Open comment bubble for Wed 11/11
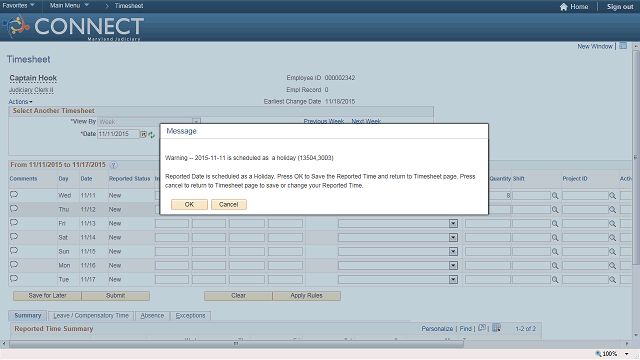640x360 pixels. pos(14,194)
